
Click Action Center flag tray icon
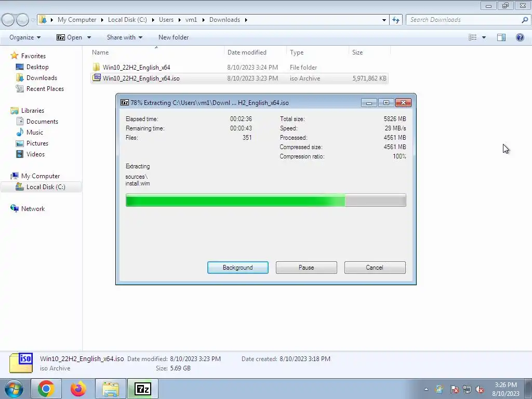[x=454, y=389]
